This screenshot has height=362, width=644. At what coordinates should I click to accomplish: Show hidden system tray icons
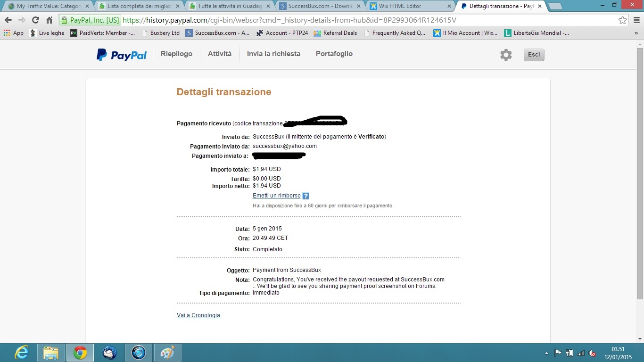click(546, 353)
